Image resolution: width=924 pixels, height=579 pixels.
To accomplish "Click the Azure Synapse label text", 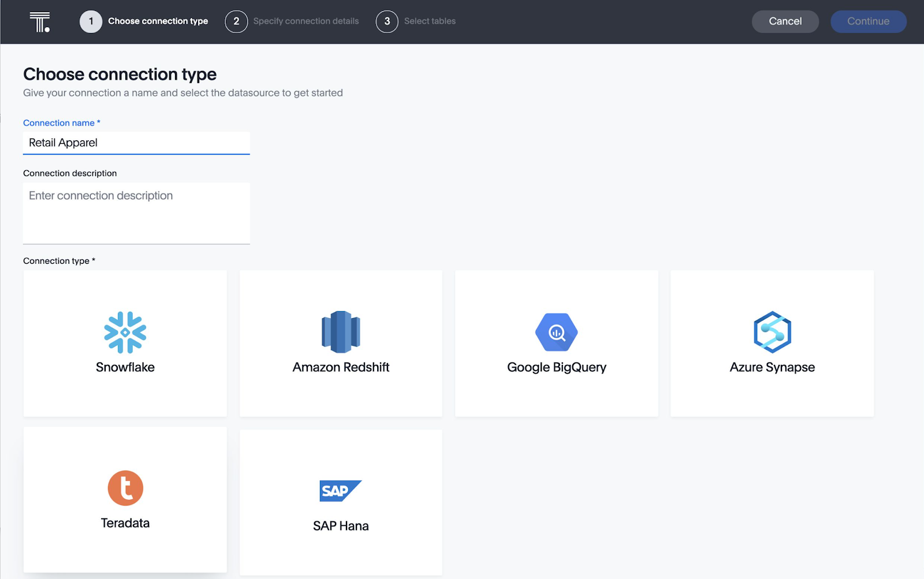I will (x=772, y=368).
